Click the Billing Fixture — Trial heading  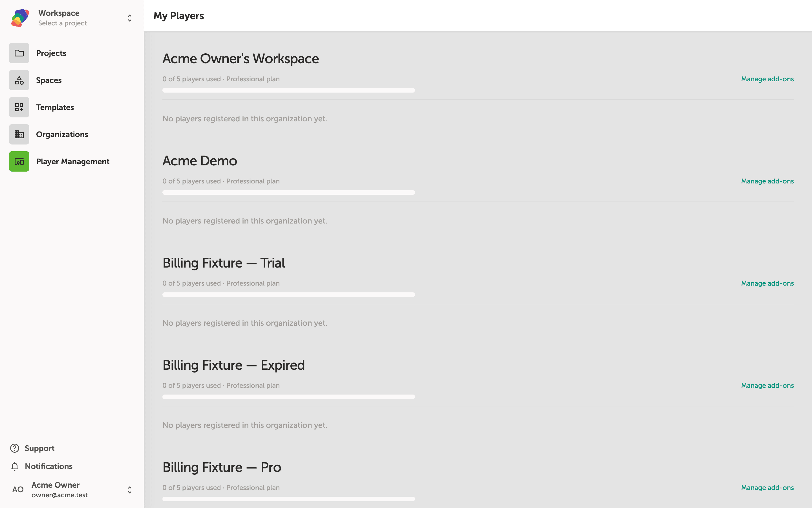(x=224, y=263)
